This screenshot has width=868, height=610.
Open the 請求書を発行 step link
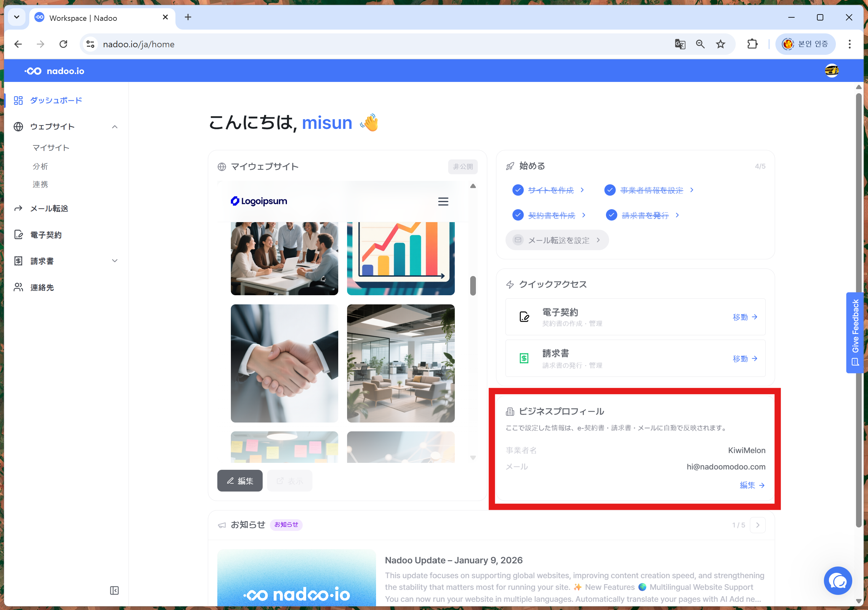point(645,215)
